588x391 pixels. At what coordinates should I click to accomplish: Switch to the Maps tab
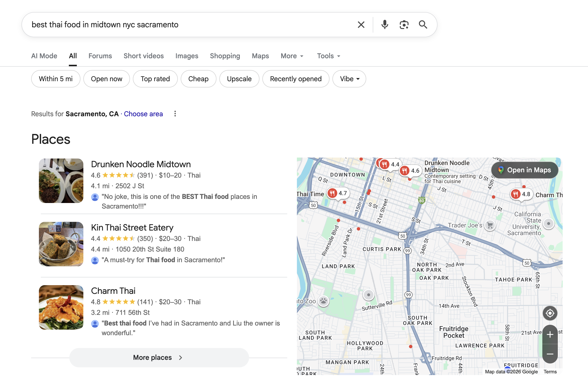260,56
